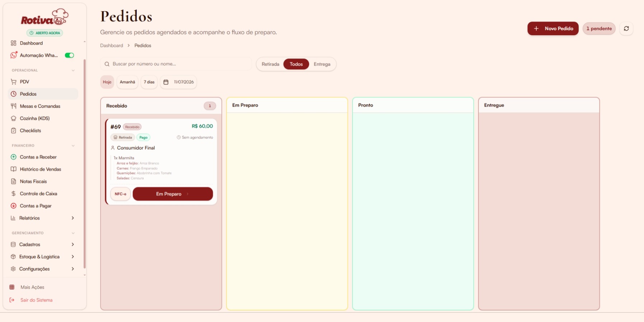Click the order search input field
Screen dimensions: 644x322
[x=176, y=64]
